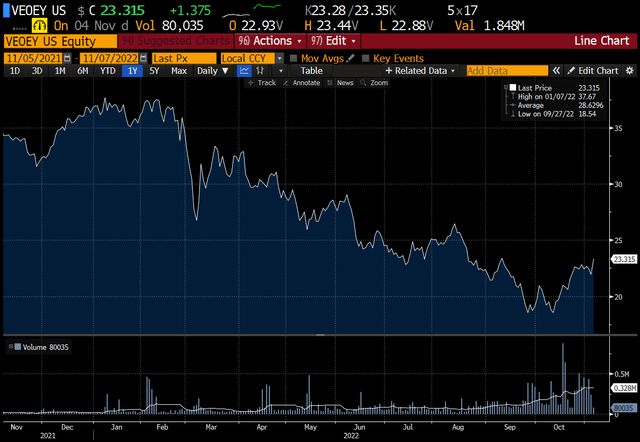Click the yellow gauge icon beside On 04 Nov
The height and width of the screenshot is (442, 640).
coord(40,26)
